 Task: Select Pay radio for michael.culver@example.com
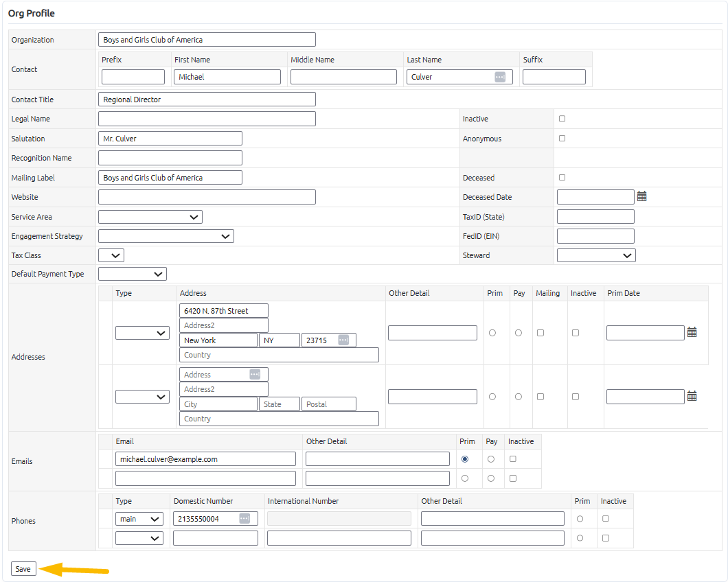click(x=491, y=459)
